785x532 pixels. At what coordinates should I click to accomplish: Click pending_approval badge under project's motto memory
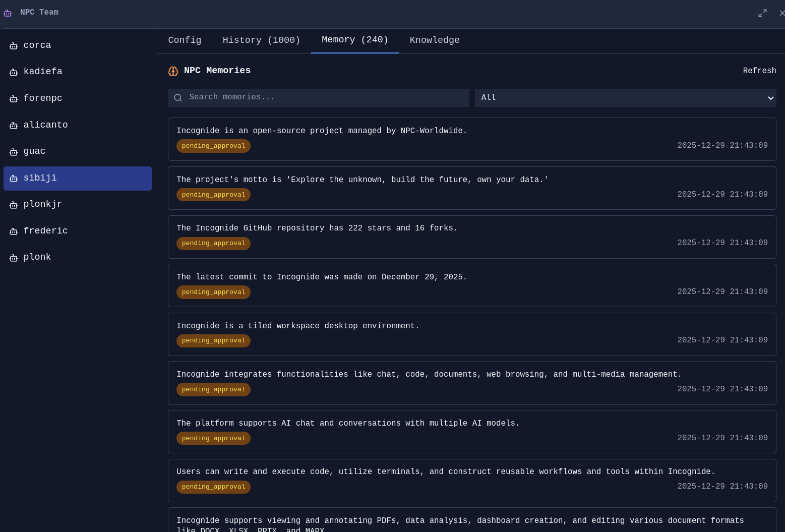[x=213, y=195]
